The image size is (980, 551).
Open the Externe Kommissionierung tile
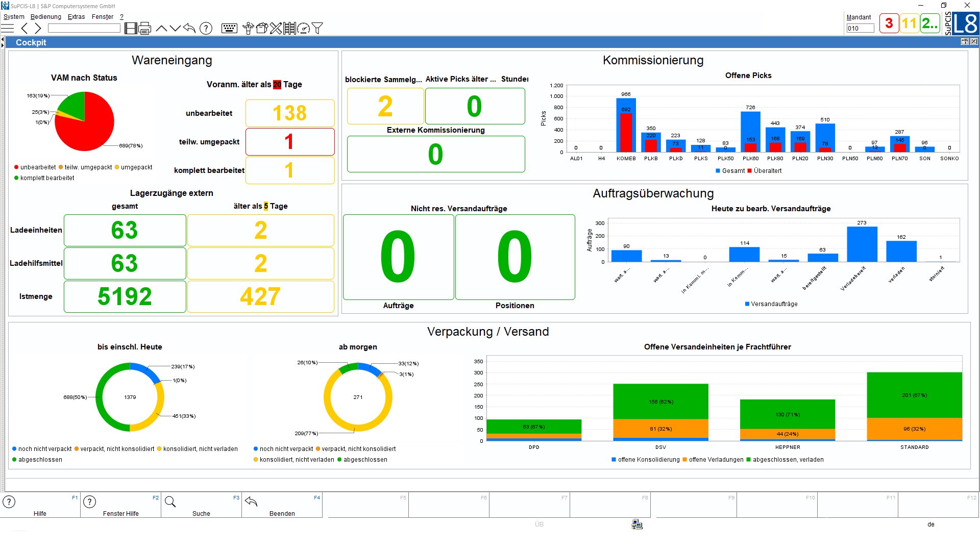(x=436, y=154)
